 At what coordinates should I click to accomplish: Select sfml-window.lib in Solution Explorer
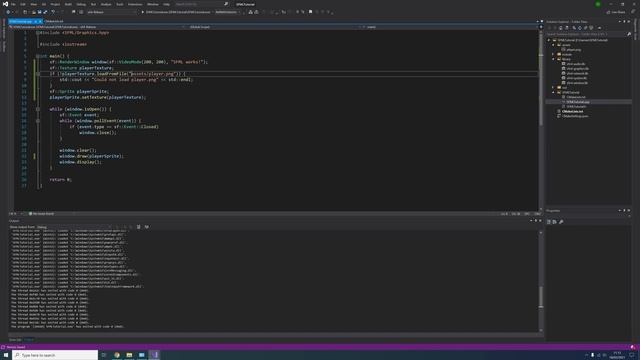click(577, 83)
